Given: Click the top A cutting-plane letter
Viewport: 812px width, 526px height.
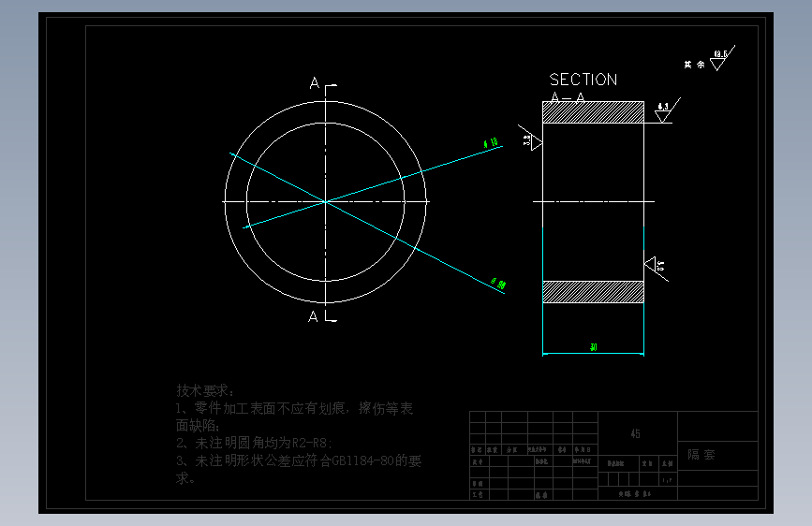Looking at the screenshot, I should 314,83.
